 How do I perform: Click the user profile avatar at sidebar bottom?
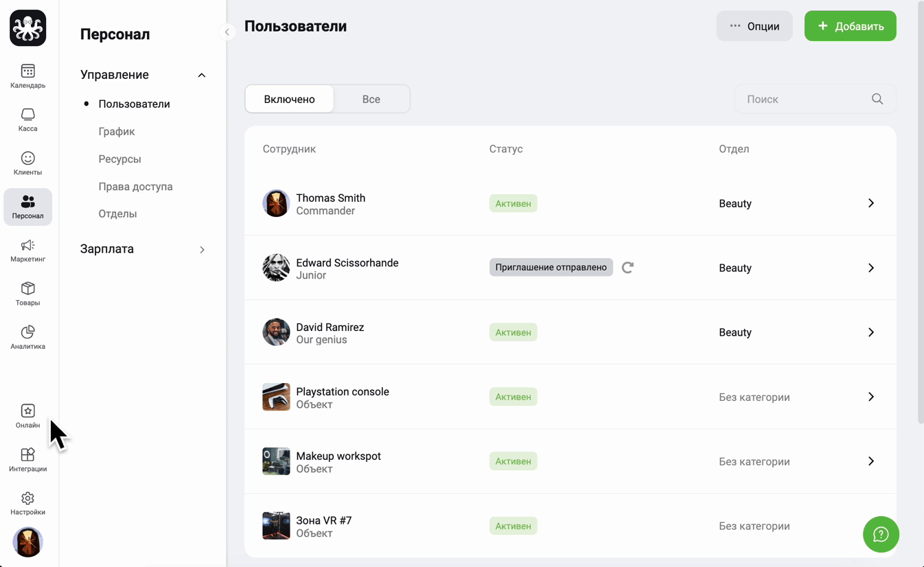[x=28, y=542]
